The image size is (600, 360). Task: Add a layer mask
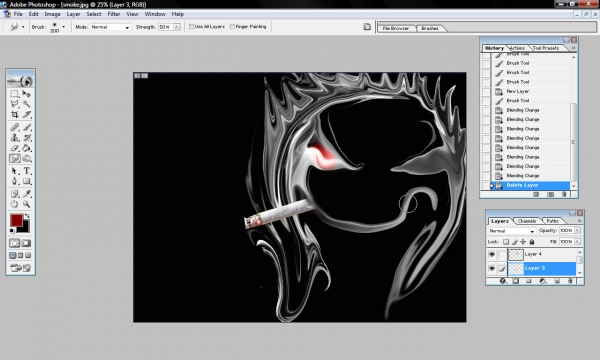tap(515, 281)
